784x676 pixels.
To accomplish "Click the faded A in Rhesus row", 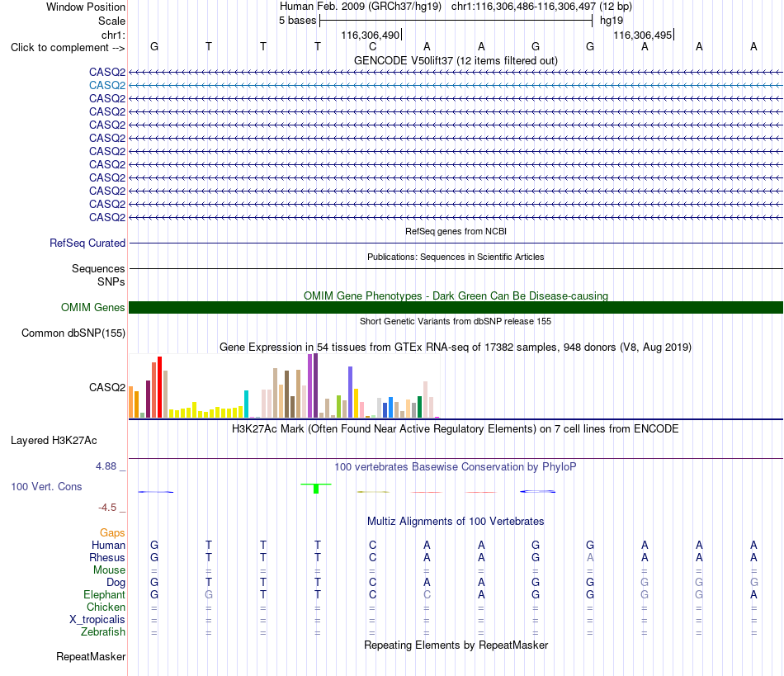I will pos(590,557).
